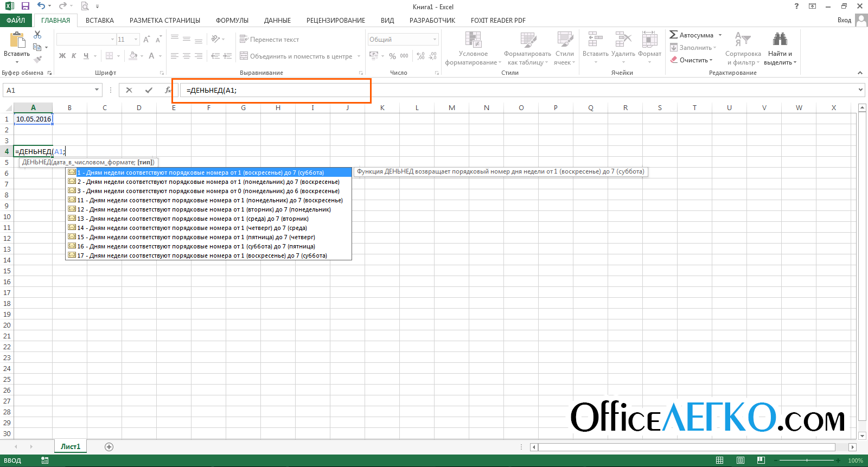Click the borders icon
868x467 pixels.
[x=109, y=56]
